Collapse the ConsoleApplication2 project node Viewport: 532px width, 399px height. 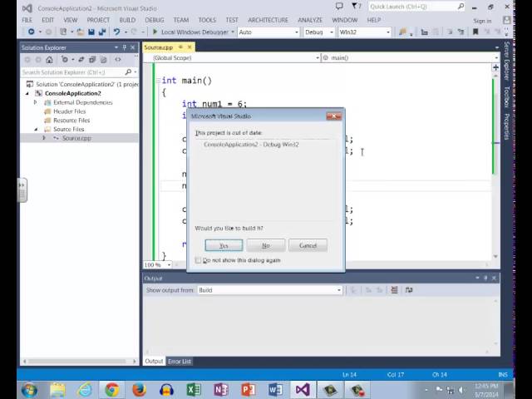[x=27, y=93]
